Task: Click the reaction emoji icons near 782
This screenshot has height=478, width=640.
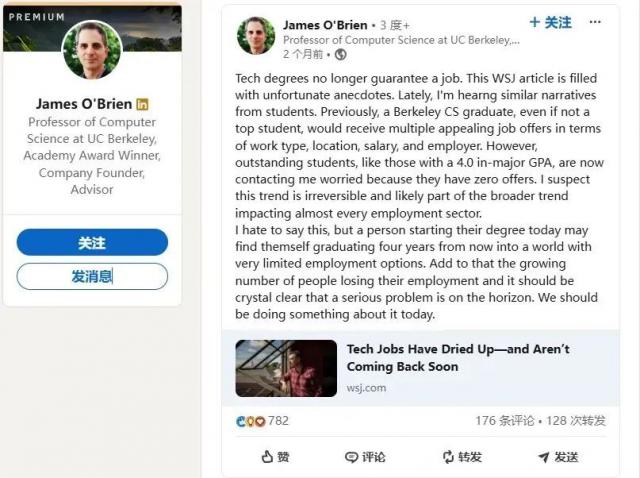Action: coord(250,421)
